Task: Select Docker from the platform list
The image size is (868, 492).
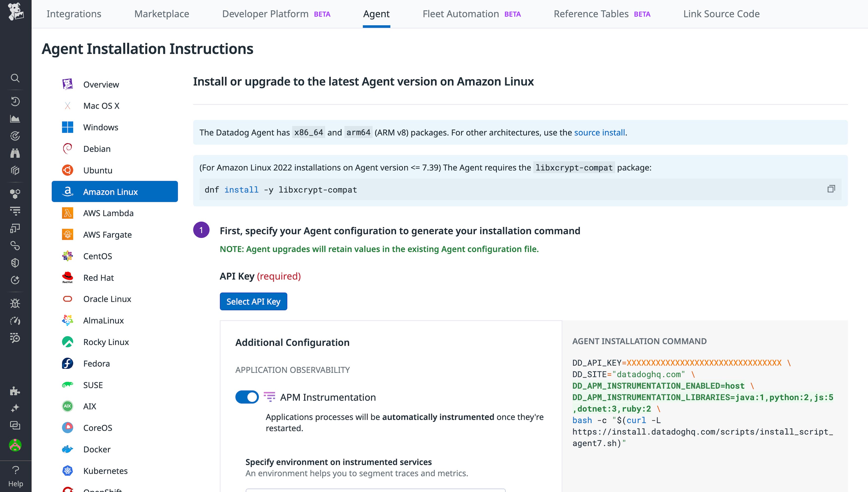Action: (97, 449)
